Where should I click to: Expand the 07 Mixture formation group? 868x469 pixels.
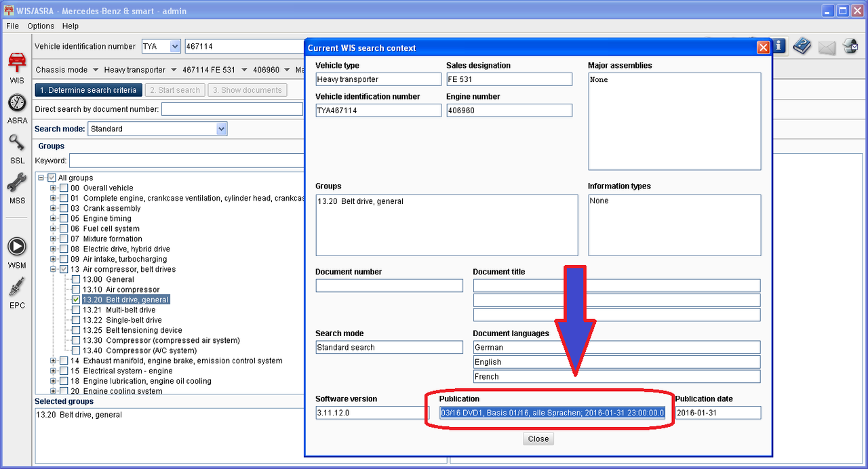(54, 239)
